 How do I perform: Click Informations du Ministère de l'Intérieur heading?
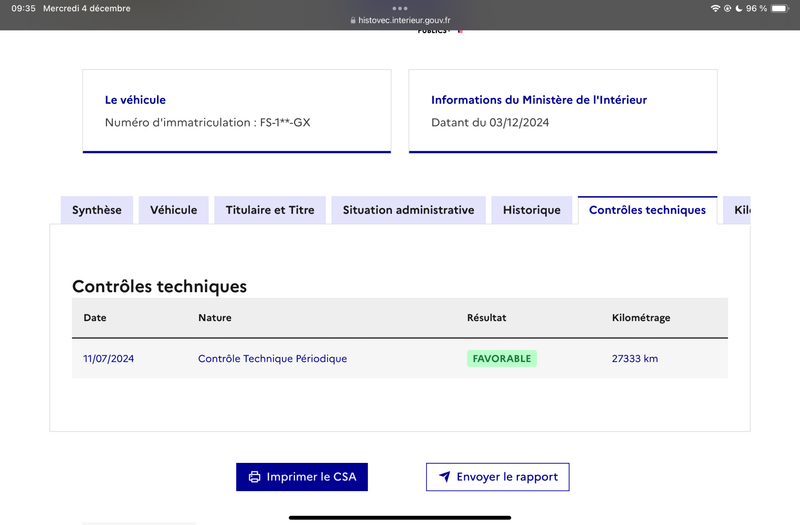coord(539,100)
